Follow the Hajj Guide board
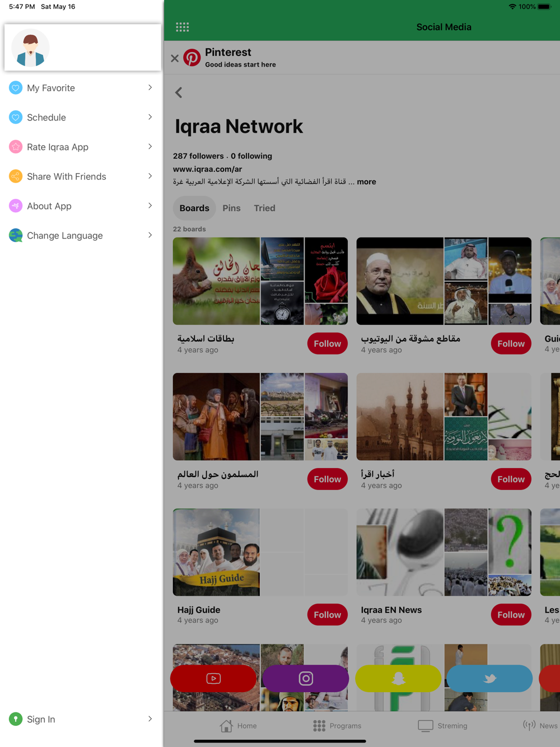560x747 pixels. (327, 615)
